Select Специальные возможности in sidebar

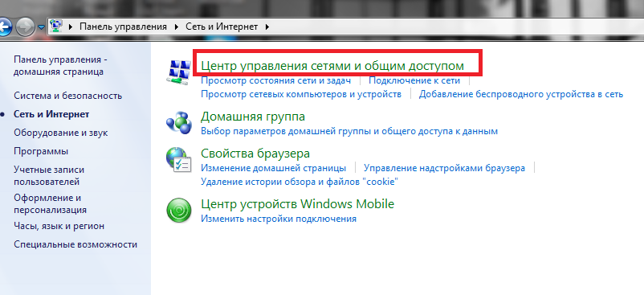(x=75, y=244)
